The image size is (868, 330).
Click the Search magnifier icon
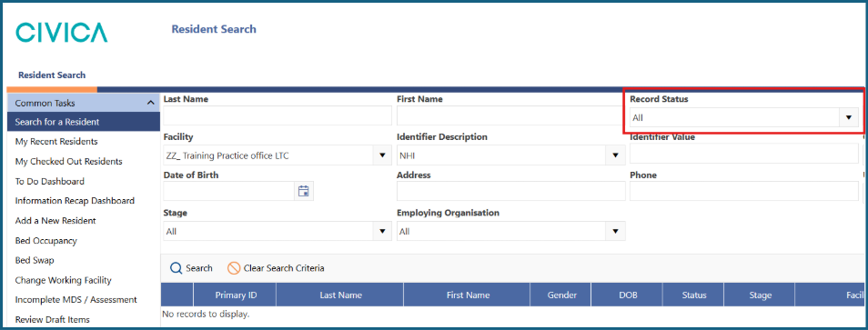pos(176,268)
